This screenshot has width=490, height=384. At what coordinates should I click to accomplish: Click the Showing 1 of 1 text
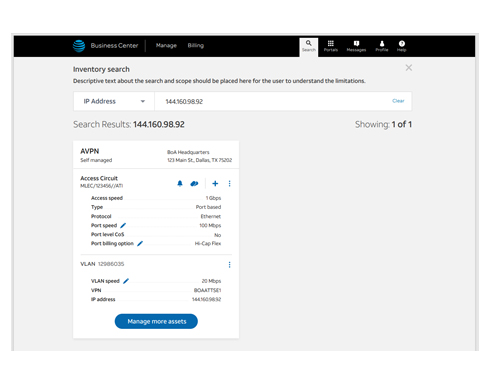(384, 124)
